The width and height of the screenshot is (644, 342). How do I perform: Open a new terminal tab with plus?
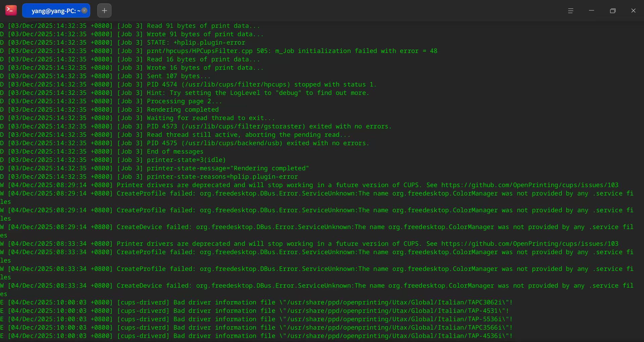click(x=104, y=10)
